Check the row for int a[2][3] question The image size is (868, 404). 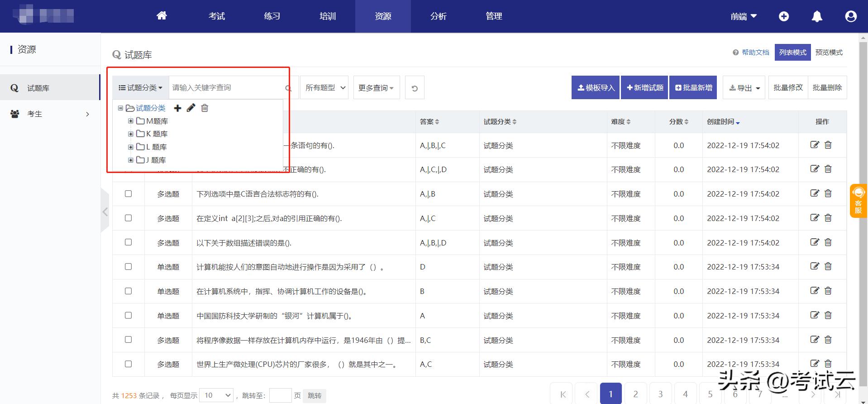(129, 218)
